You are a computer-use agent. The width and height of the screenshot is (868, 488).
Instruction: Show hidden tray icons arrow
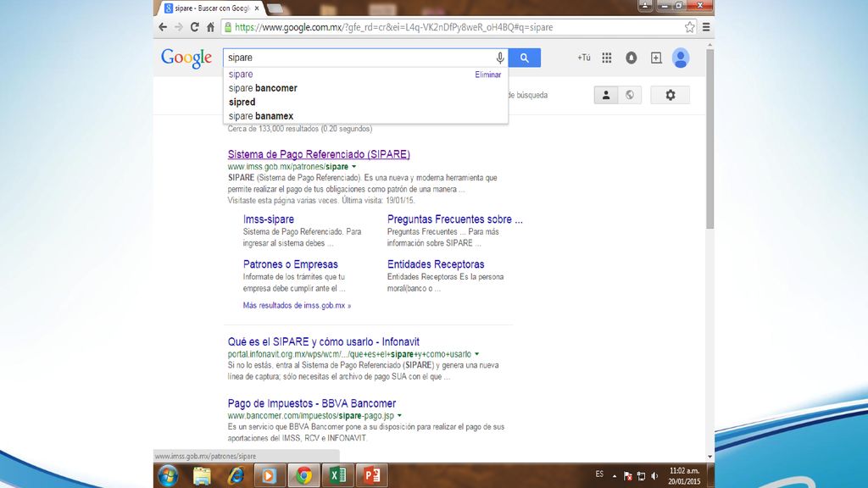(x=615, y=476)
